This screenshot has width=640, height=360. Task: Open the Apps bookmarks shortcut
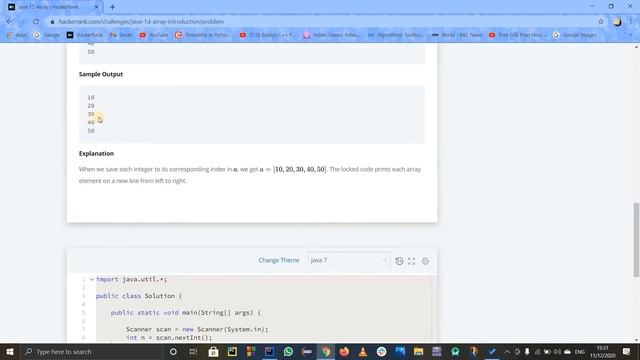coord(17,35)
